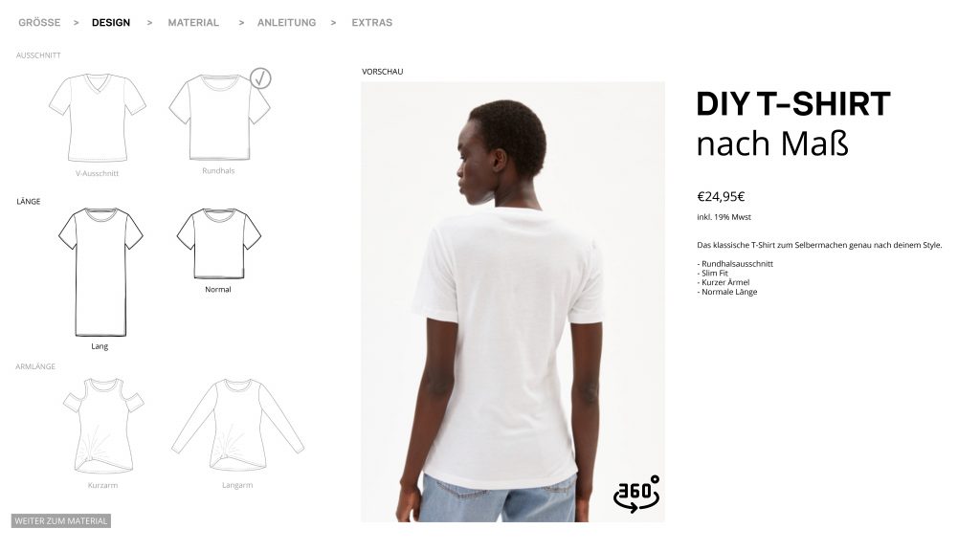
Task: Open the ANLEITUNG step
Action: coord(287,23)
